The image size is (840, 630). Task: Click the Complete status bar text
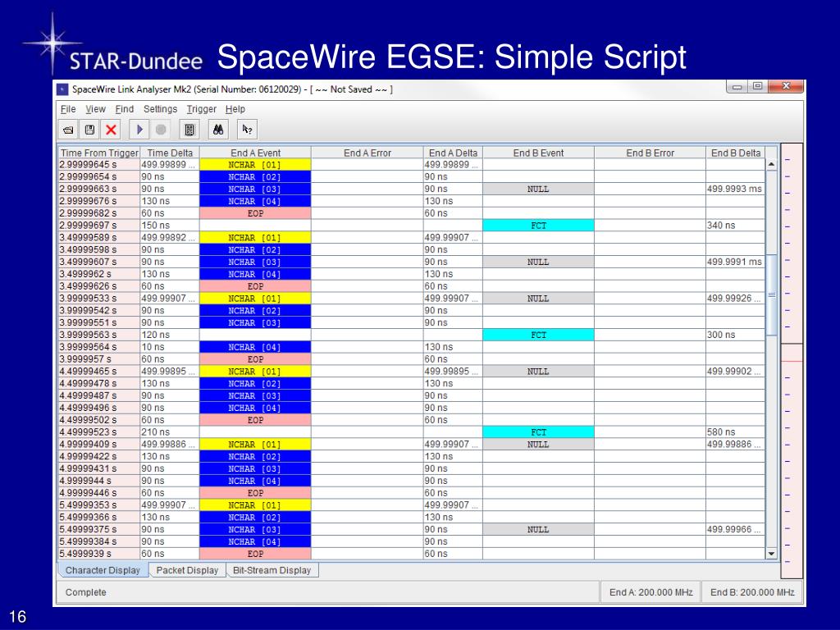[85, 592]
